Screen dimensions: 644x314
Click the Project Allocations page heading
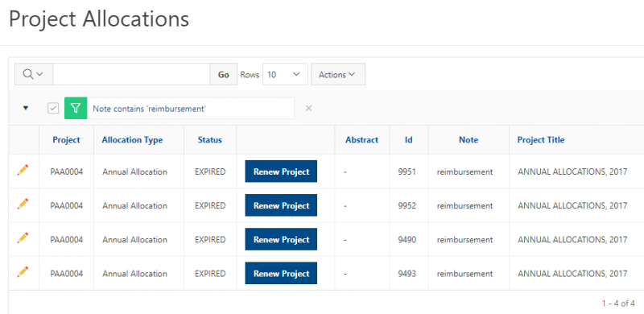(x=99, y=19)
